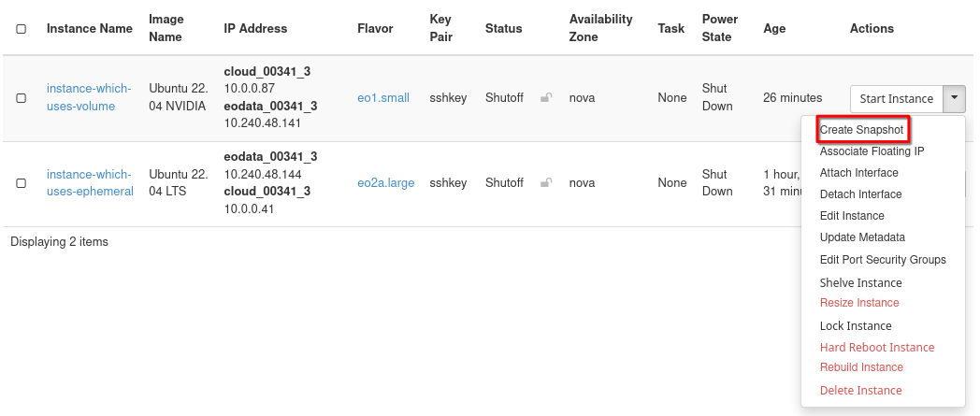Collapse the Start Instance dropdown arrow

(x=954, y=97)
